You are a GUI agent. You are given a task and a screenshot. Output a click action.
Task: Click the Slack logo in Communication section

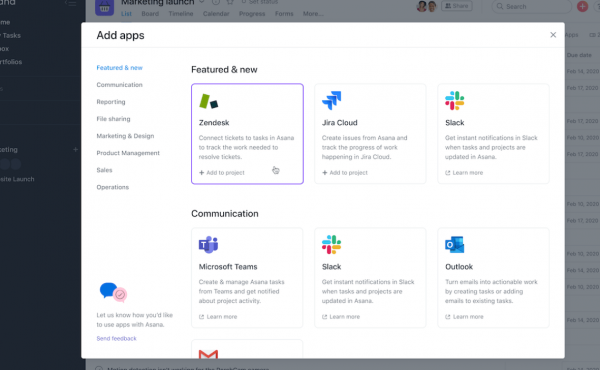click(331, 244)
